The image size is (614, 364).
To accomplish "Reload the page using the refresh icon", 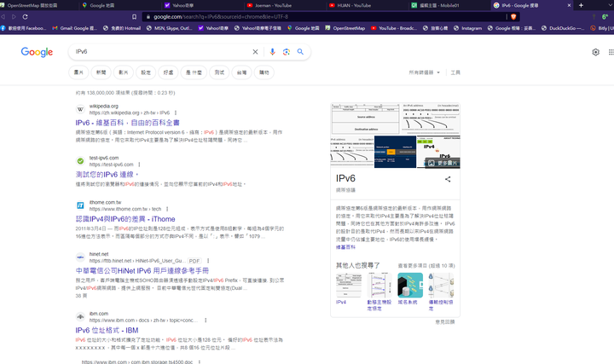I will pos(25,17).
